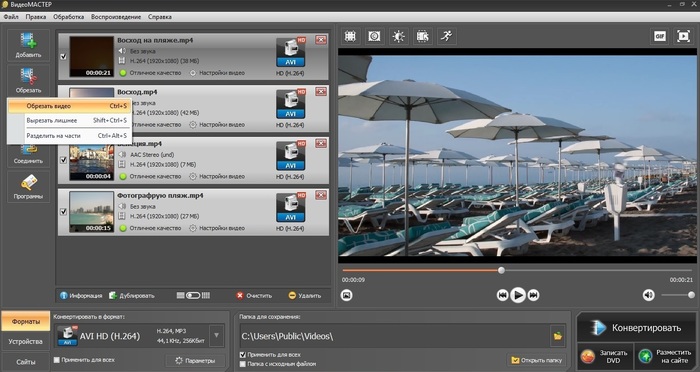700x372 pixels.
Task: Click the playback progress slider handle
Action: pos(501,270)
